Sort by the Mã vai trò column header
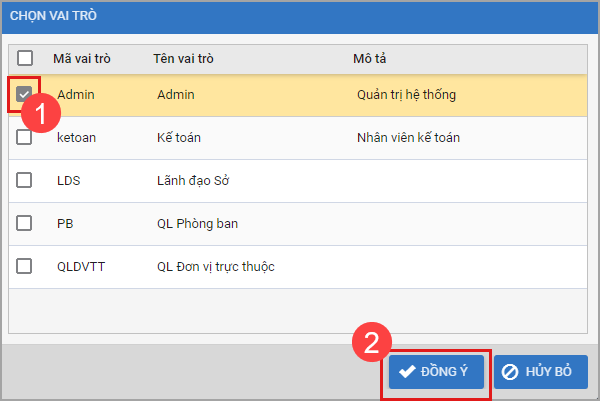The width and height of the screenshot is (600, 401). 81,58
